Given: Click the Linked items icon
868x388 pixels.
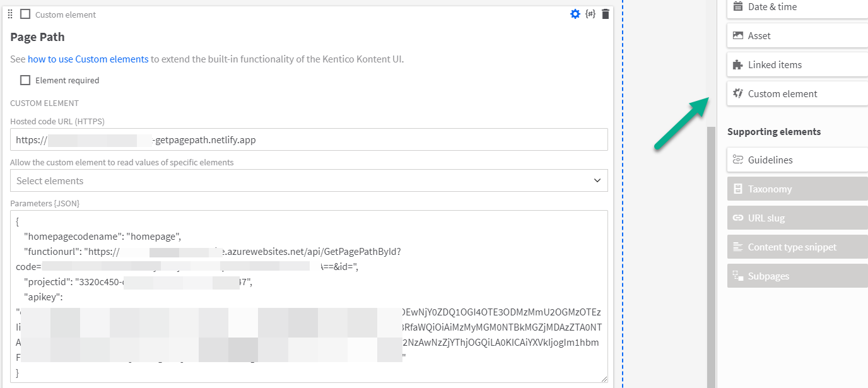Looking at the screenshot, I should click(x=737, y=64).
